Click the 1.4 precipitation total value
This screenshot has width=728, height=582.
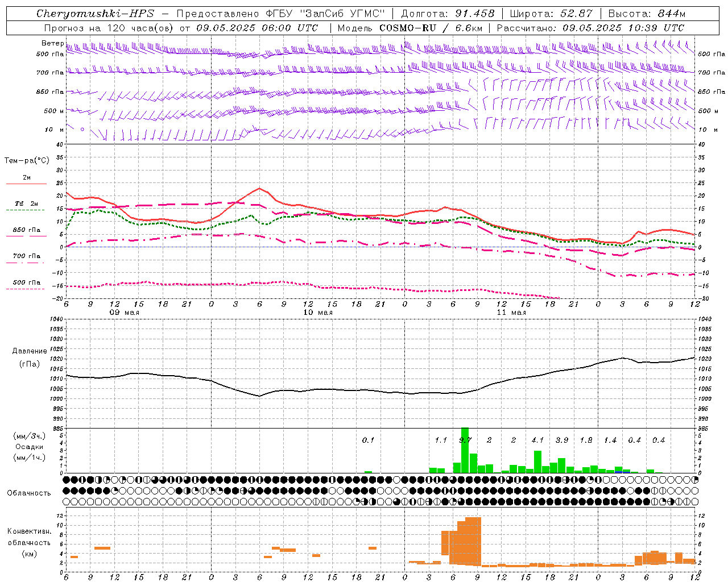[610, 440]
